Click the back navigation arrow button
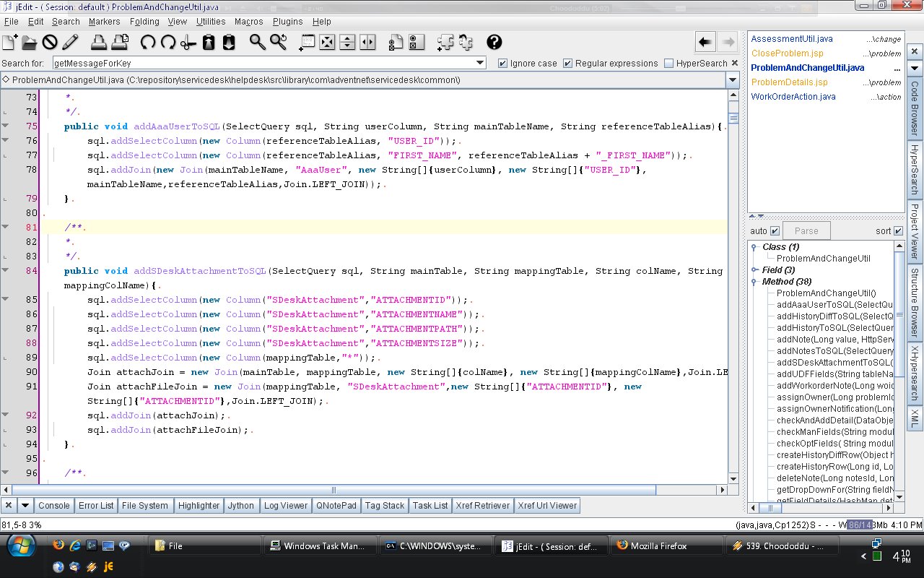This screenshot has height=578, width=924. (705, 43)
